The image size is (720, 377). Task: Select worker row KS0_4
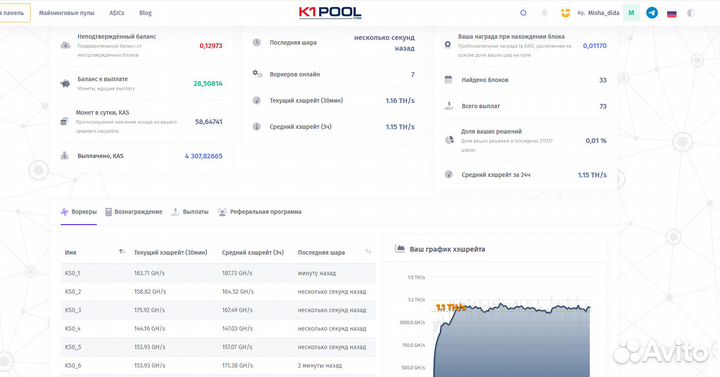(218, 328)
